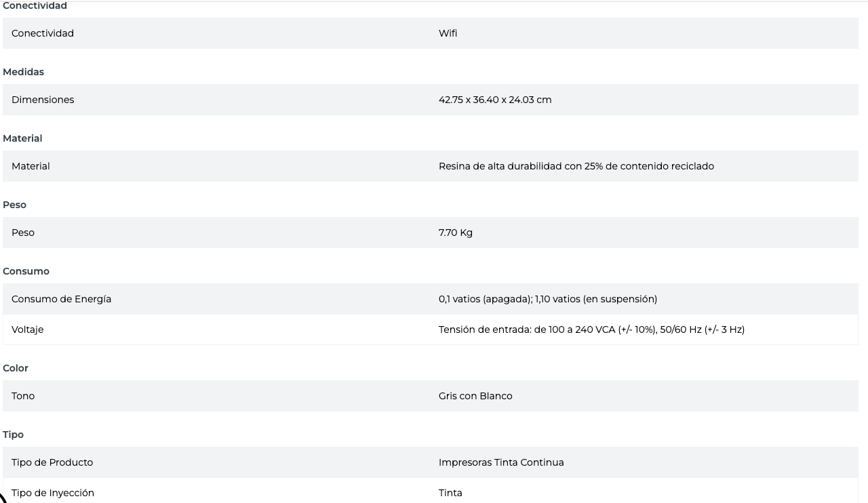868x503 pixels.
Task: Select the recycled resin material description
Action: [x=576, y=166]
